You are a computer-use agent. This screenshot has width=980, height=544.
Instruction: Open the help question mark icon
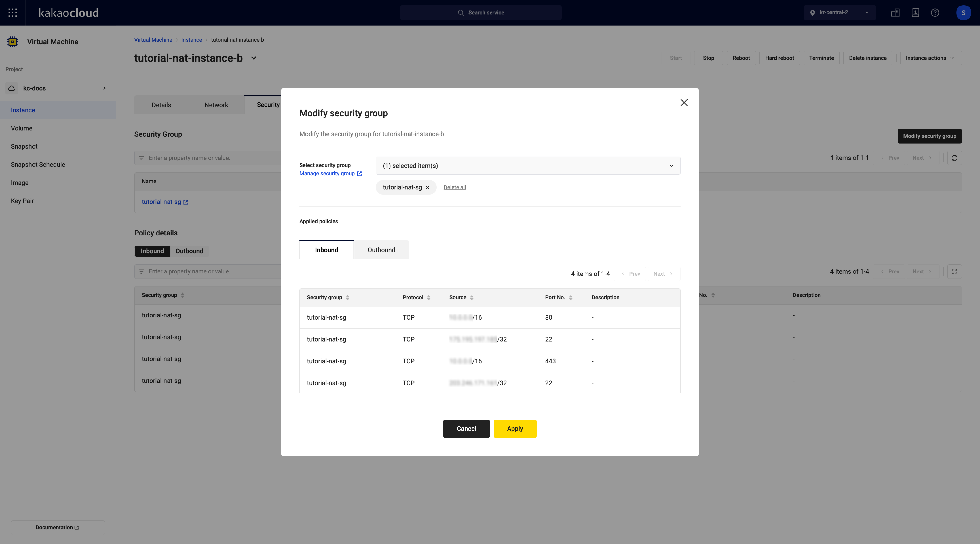pos(935,13)
